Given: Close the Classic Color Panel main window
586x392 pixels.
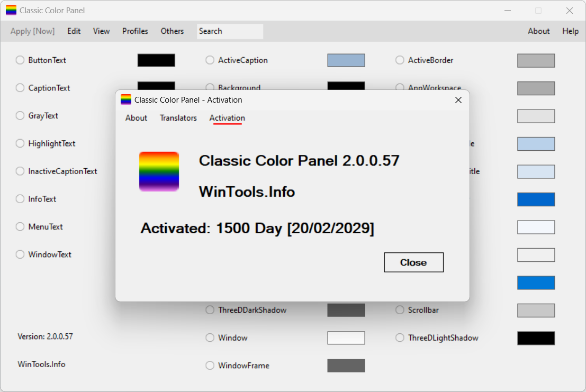Looking at the screenshot, I should point(569,11).
